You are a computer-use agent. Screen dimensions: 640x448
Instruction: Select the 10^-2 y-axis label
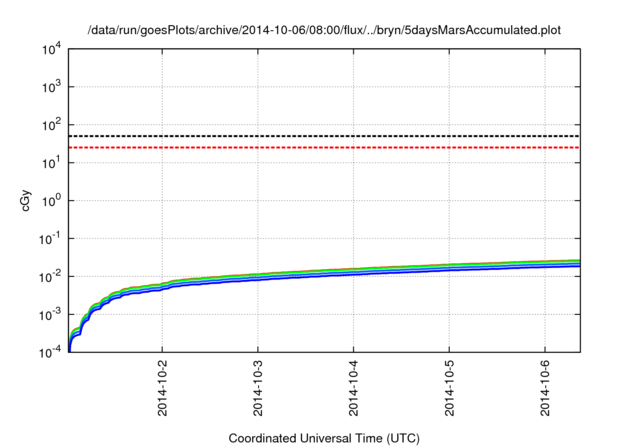click(50, 277)
